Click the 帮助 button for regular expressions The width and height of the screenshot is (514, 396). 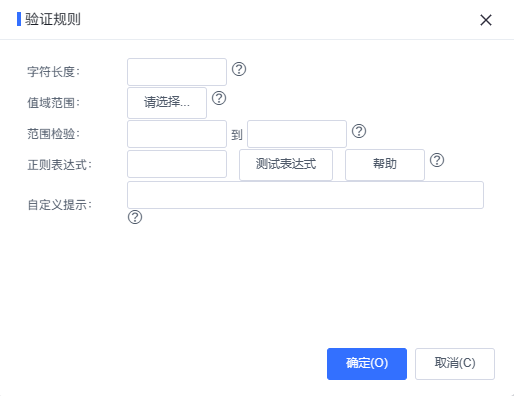[x=385, y=165]
